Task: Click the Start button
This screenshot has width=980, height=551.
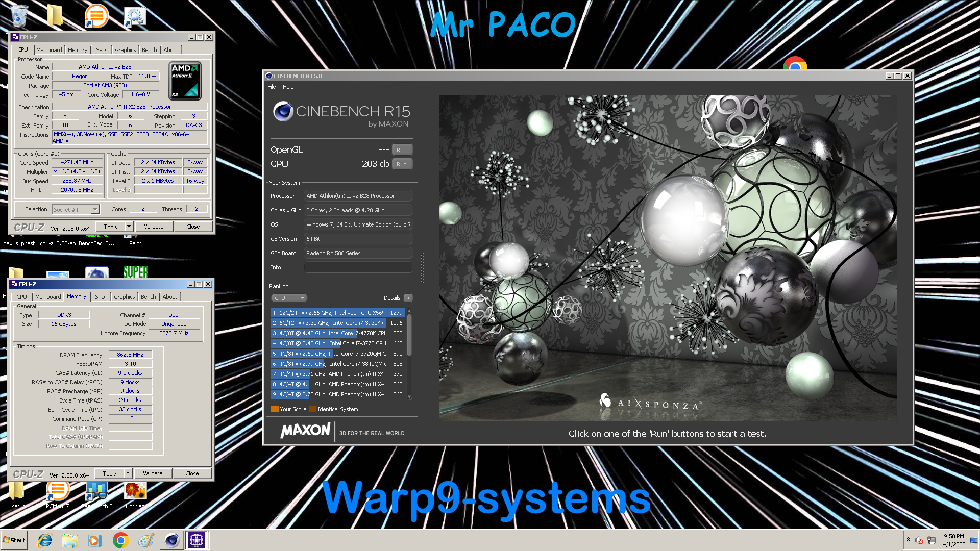Action: (x=14, y=540)
